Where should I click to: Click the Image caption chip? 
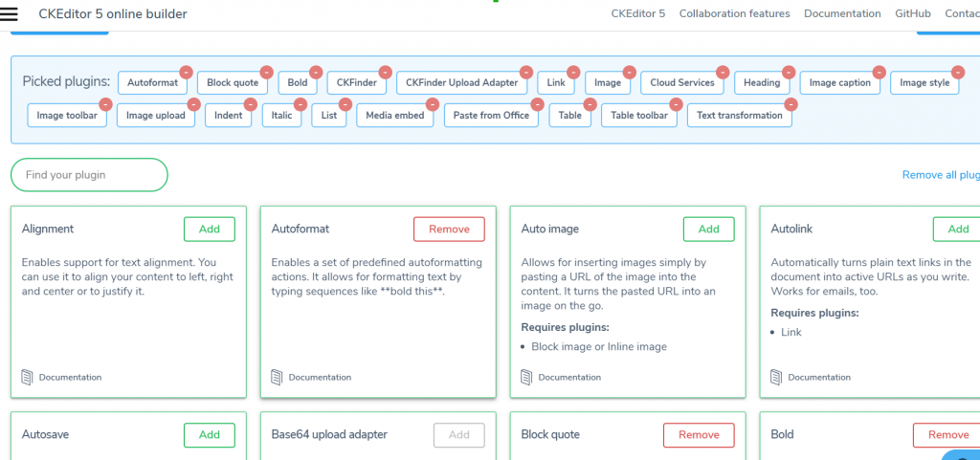[x=840, y=82]
